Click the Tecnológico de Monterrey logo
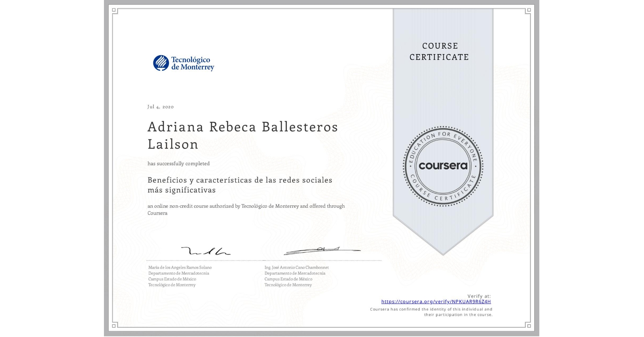This screenshot has width=644, height=337. [x=183, y=63]
